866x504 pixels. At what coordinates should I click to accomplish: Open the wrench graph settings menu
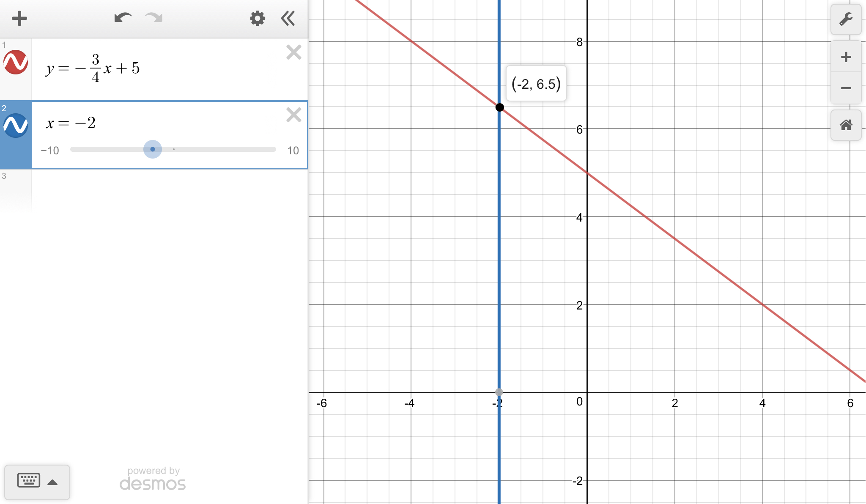click(x=846, y=19)
